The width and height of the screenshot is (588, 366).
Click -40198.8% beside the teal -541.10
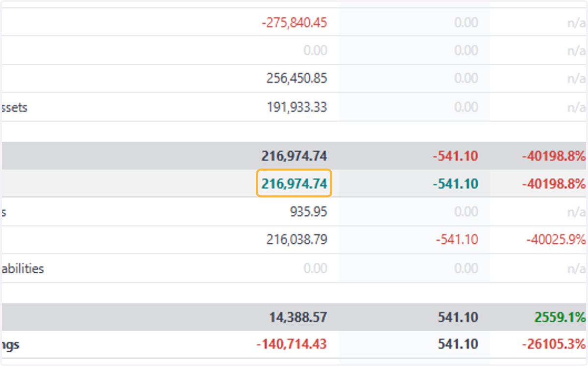[554, 184]
